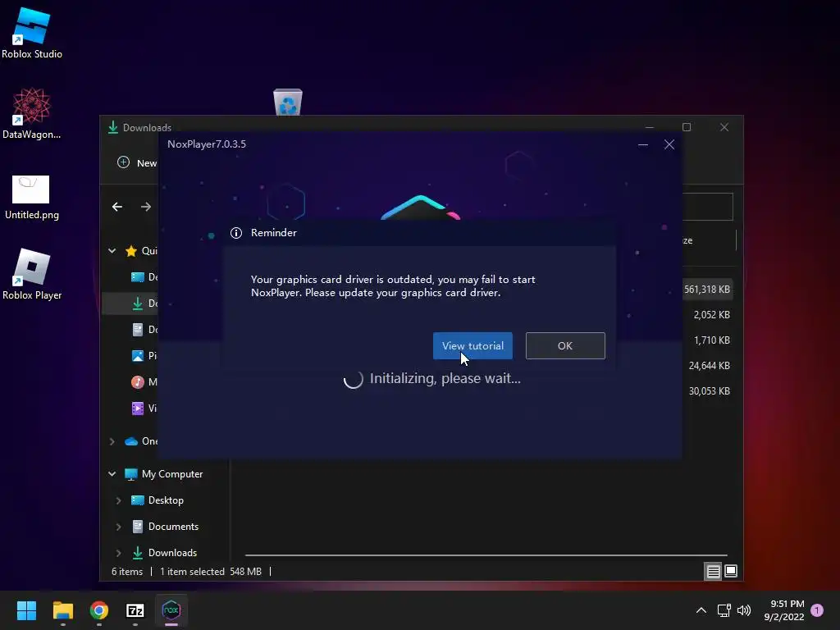Confirm the Reminder dialog with OK
Viewport: 840px width, 630px height.
tap(565, 345)
